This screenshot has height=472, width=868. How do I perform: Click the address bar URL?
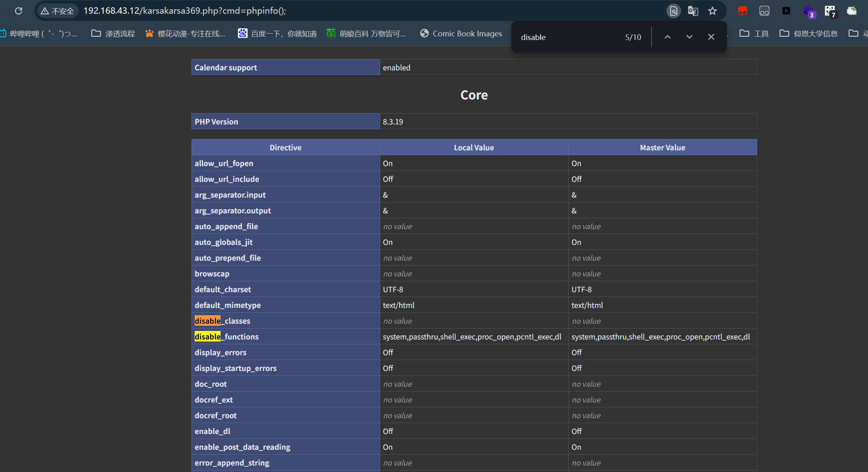[185, 11]
